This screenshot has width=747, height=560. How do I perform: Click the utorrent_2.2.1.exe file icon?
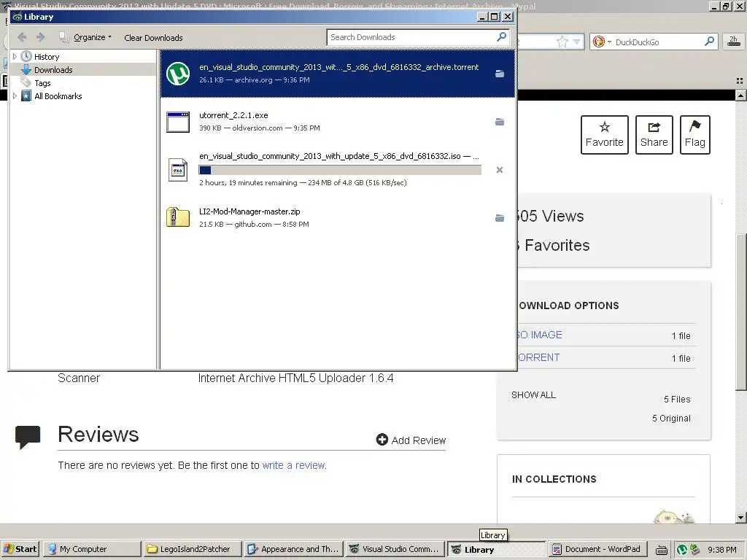pyautogui.click(x=178, y=122)
